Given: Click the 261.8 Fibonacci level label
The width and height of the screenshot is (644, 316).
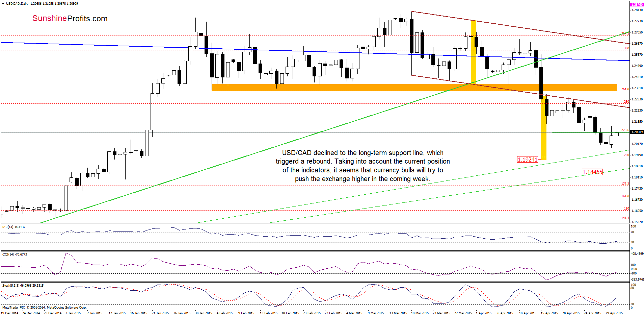Looking at the screenshot, I should 625,89.
